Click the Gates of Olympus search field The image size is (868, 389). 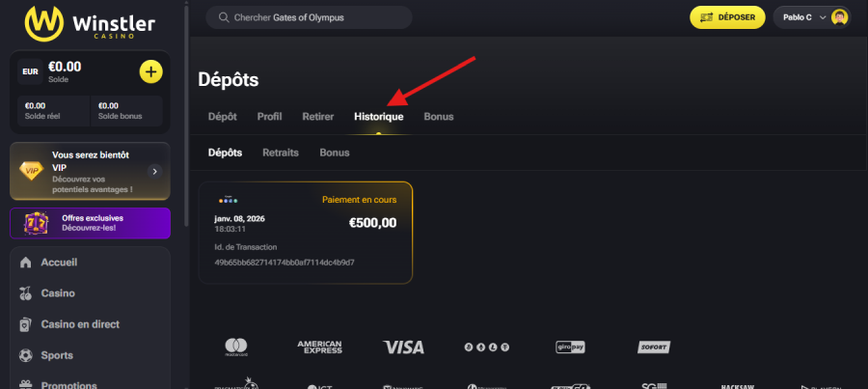(x=309, y=17)
